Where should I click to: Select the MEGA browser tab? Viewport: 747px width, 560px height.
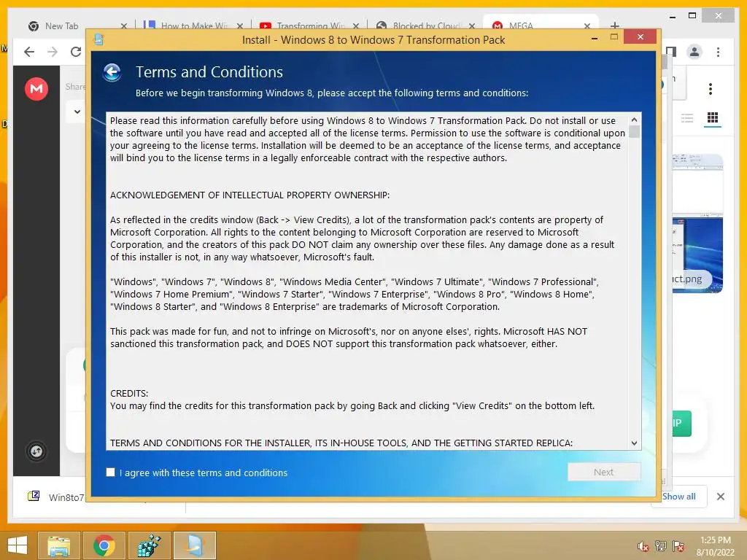(x=521, y=26)
